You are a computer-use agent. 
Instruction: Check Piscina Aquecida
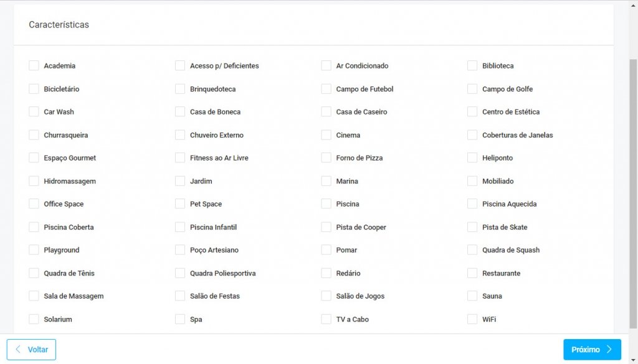(x=472, y=204)
